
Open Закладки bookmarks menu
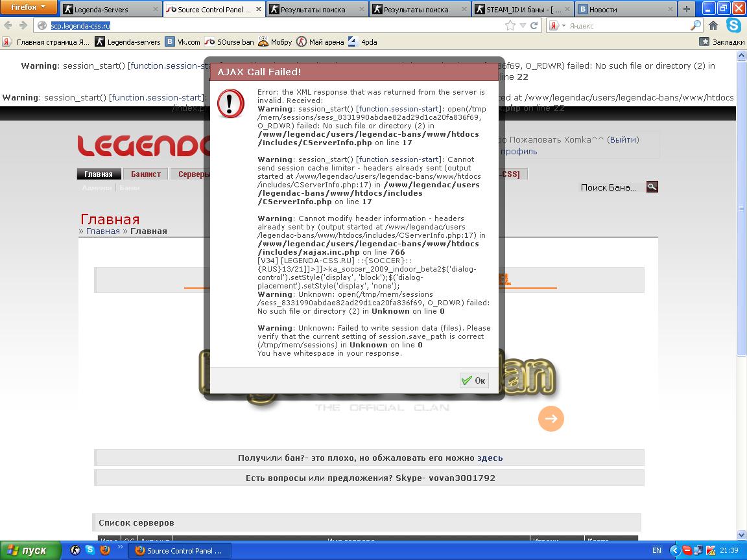tap(722, 42)
